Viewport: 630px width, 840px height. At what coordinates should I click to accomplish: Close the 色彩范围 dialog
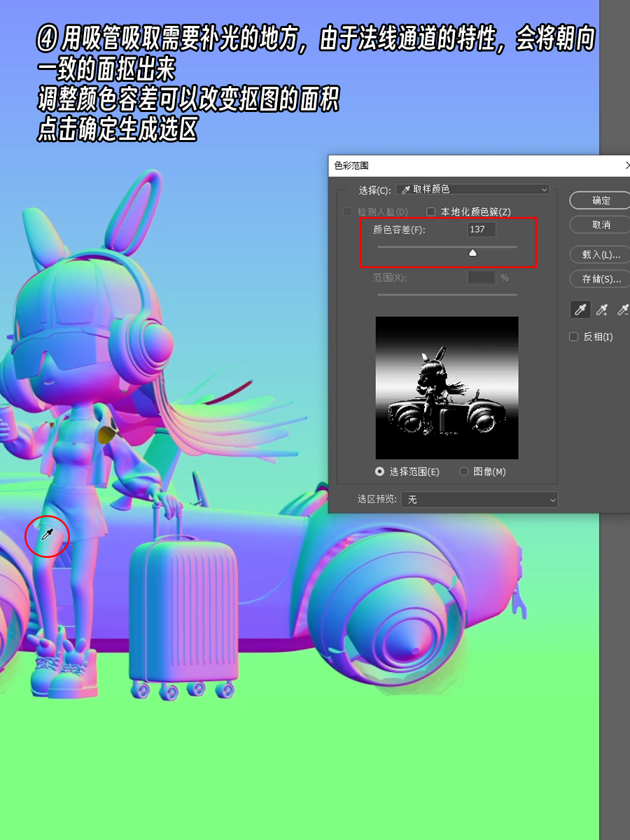coord(626,166)
